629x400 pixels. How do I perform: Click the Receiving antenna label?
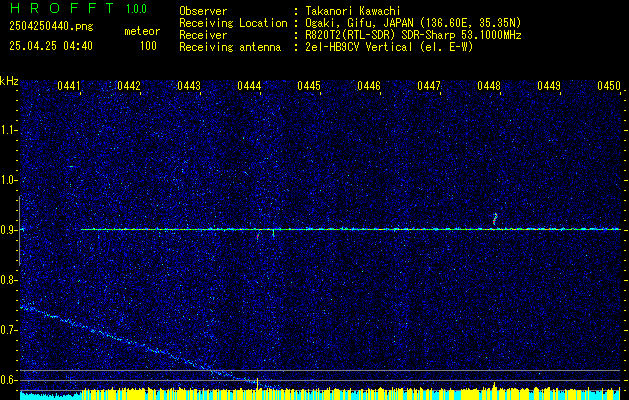point(230,47)
